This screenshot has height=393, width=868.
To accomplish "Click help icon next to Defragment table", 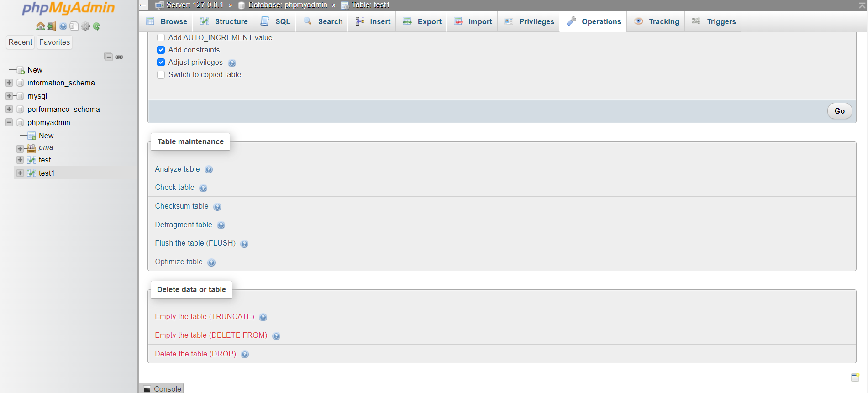I will click(x=221, y=225).
